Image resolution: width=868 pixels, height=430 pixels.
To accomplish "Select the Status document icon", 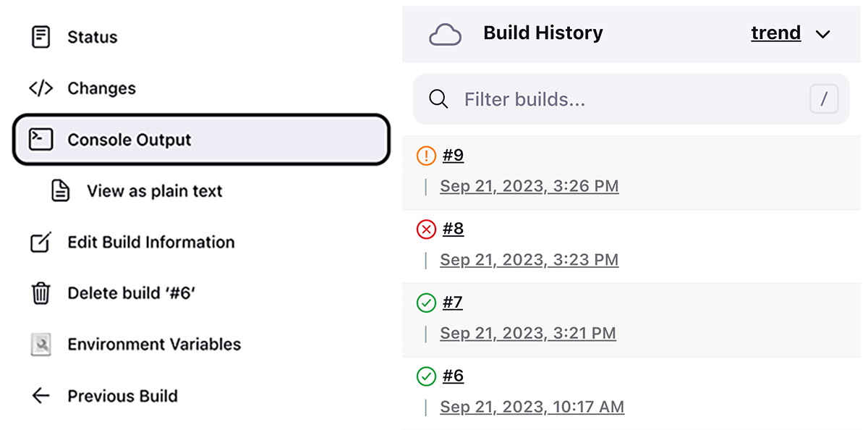I will tap(41, 36).
